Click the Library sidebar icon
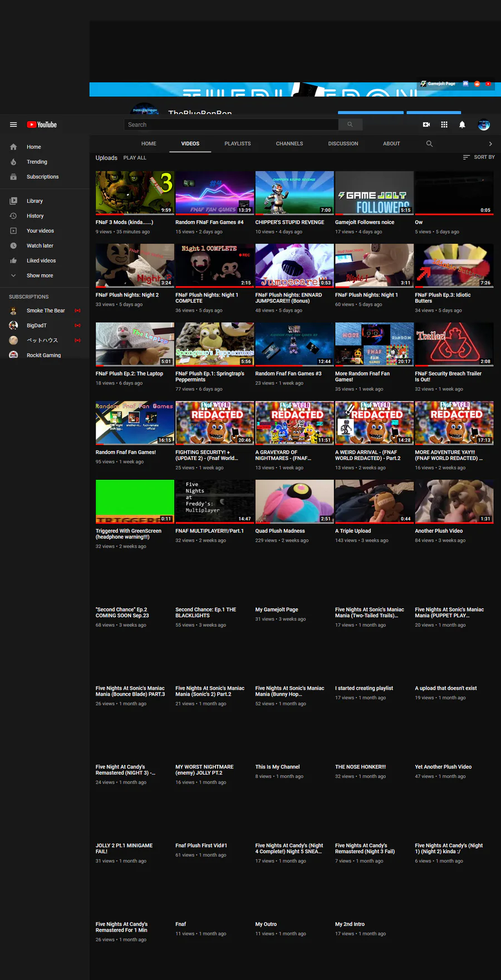 (13, 201)
